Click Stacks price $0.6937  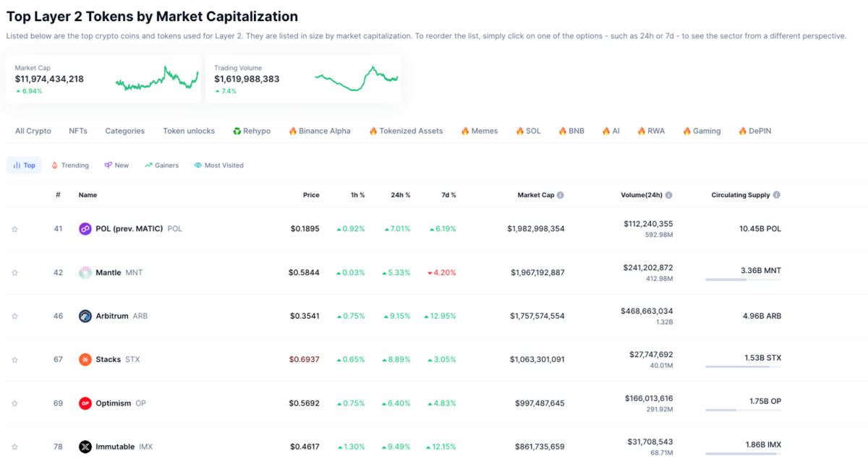click(x=305, y=359)
